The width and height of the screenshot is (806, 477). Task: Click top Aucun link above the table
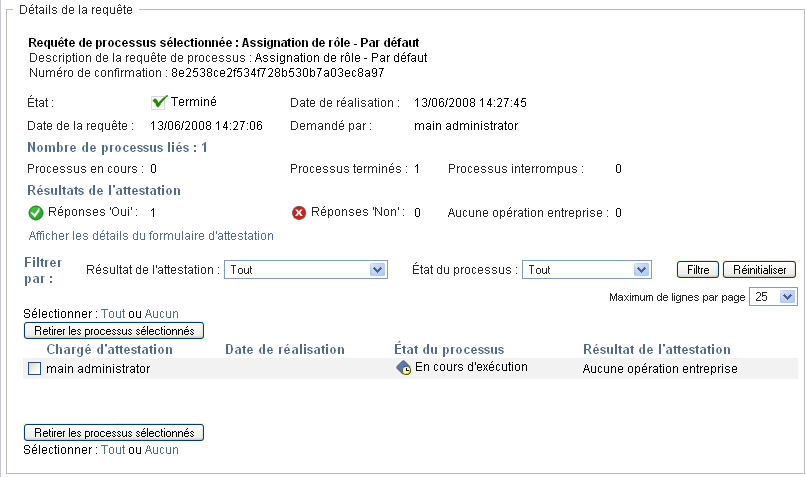point(161,314)
